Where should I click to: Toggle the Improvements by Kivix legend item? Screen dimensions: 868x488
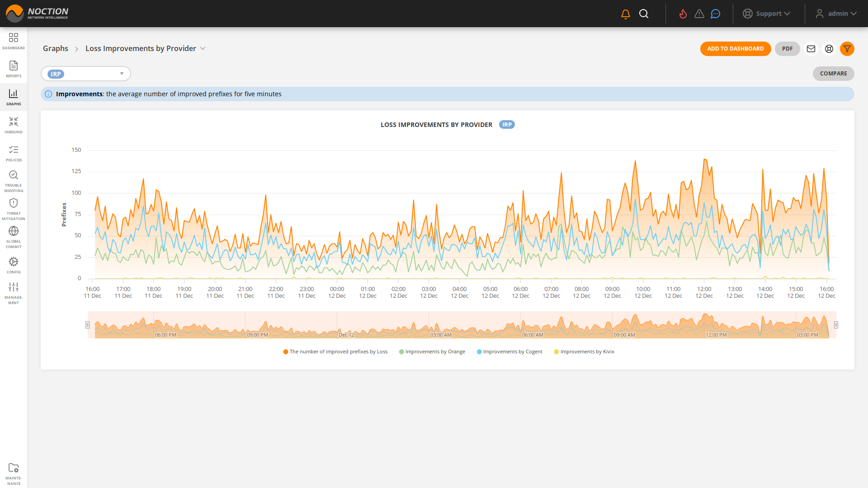point(584,352)
